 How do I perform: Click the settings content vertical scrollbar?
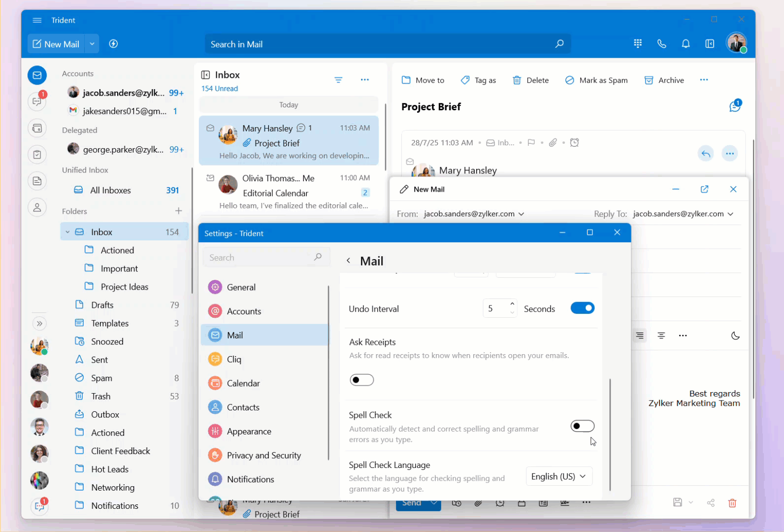pyautogui.click(x=610, y=434)
